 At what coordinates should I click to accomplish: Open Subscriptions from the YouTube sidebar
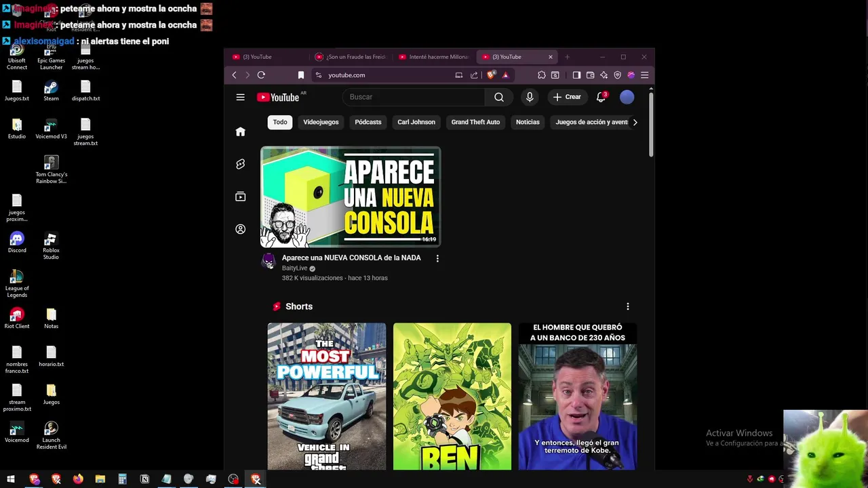tap(240, 197)
